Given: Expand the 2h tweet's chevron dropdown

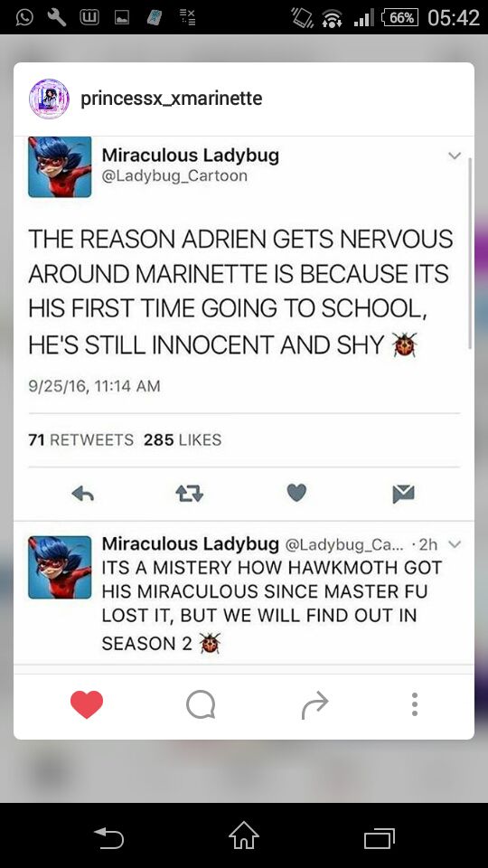Looking at the screenshot, I should coord(455,544).
